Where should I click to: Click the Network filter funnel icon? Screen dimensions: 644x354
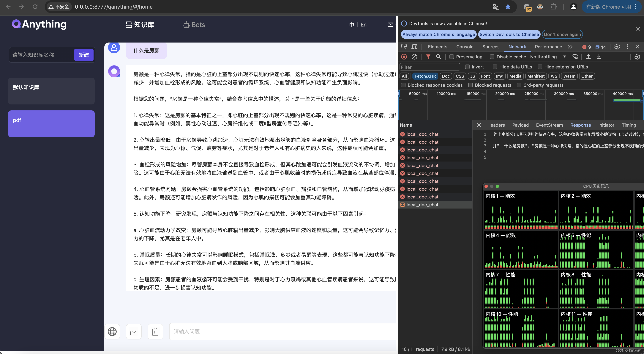click(428, 57)
